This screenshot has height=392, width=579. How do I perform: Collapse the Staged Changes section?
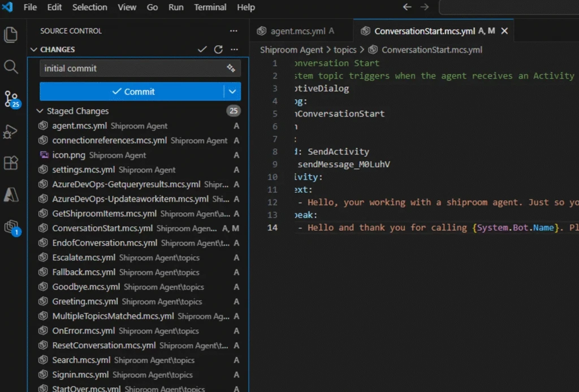(40, 111)
